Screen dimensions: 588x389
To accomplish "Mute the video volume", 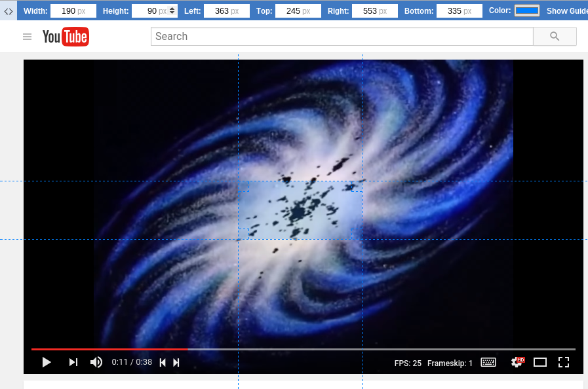I will (96, 362).
